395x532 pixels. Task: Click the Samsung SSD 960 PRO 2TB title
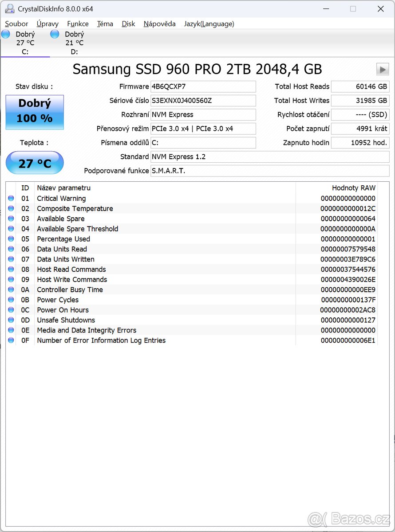point(197,69)
